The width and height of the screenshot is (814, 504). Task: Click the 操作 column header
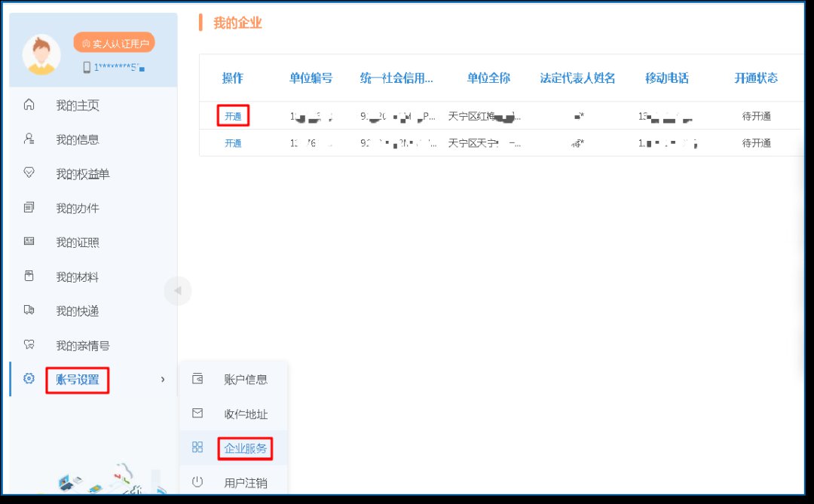pyautogui.click(x=233, y=78)
